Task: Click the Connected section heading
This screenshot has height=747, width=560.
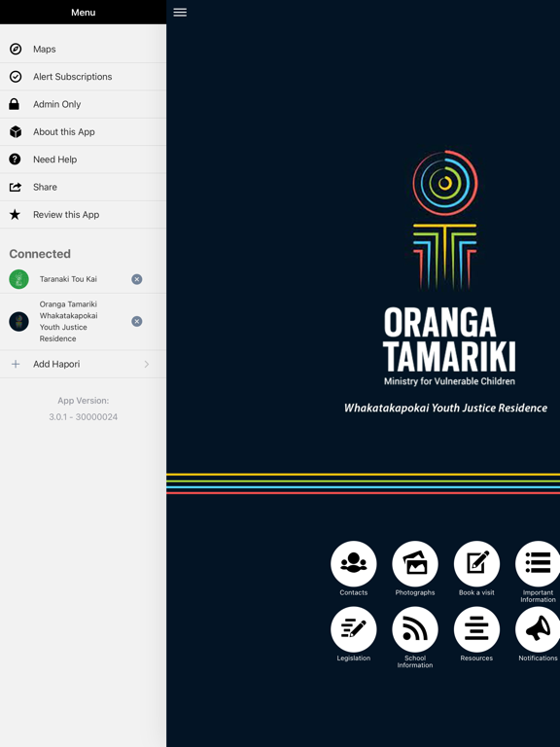Action: [40, 254]
